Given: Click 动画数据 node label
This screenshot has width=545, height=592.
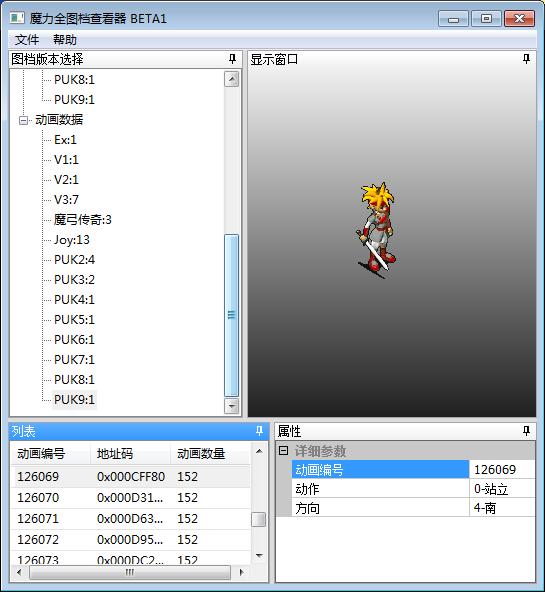Looking at the screenshot, I should pos(59,120).
